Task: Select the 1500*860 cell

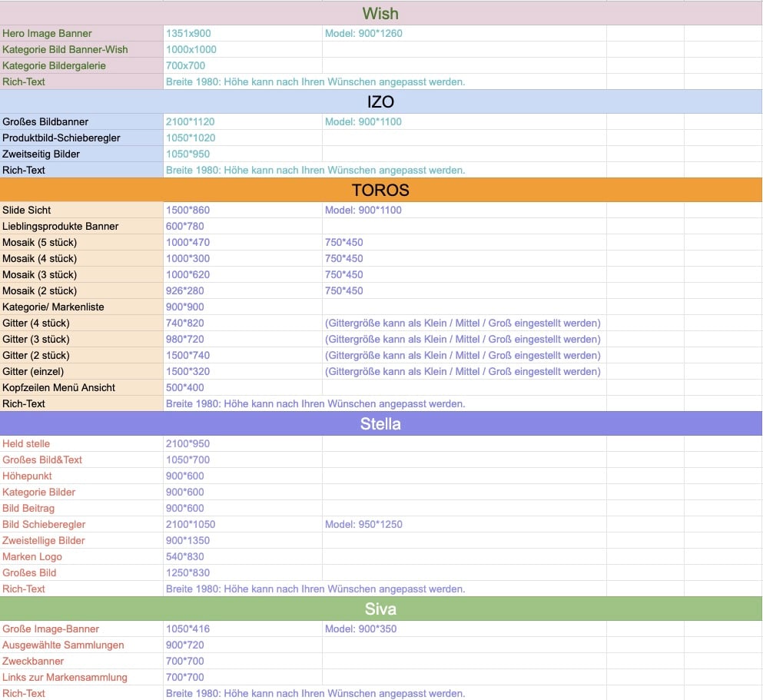Action: pyautogui.click(x=242, y=210)
